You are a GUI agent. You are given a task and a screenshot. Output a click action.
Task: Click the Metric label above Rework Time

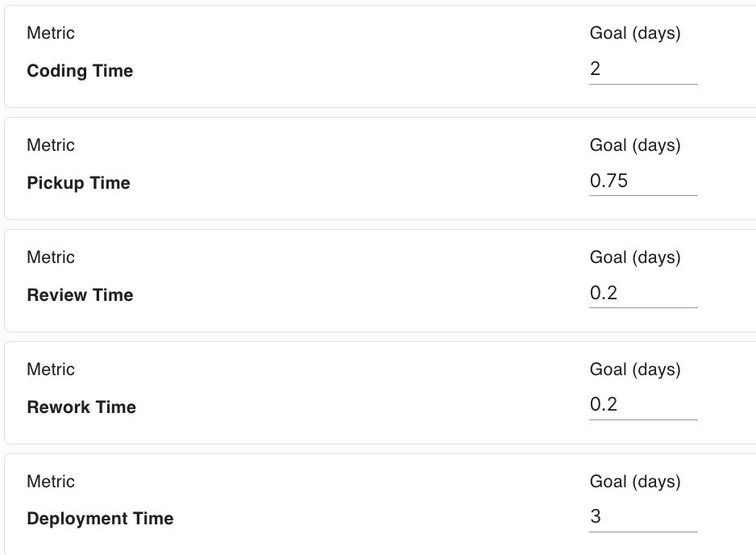click(51, 369)
